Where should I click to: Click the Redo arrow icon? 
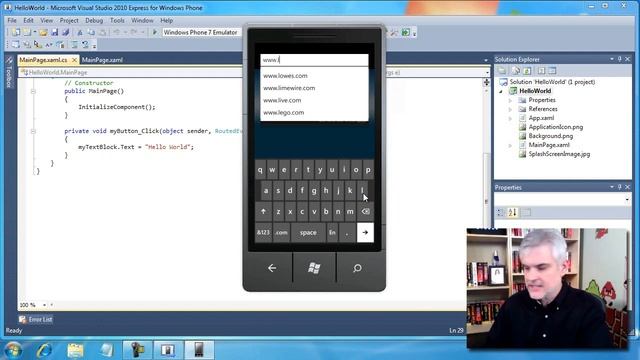(x=133, y=32)
